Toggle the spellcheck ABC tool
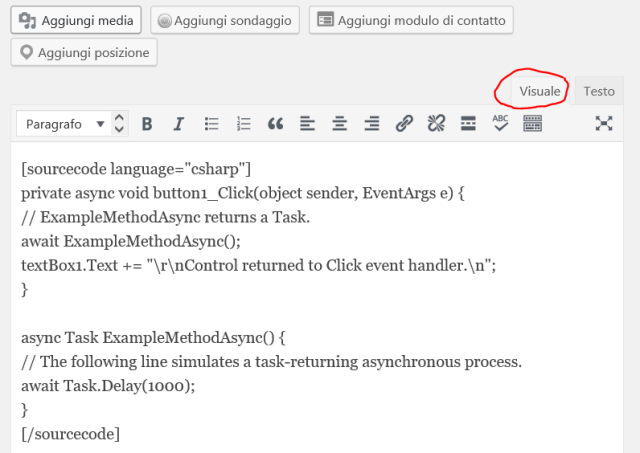The image size is (640, 453). 500,124
